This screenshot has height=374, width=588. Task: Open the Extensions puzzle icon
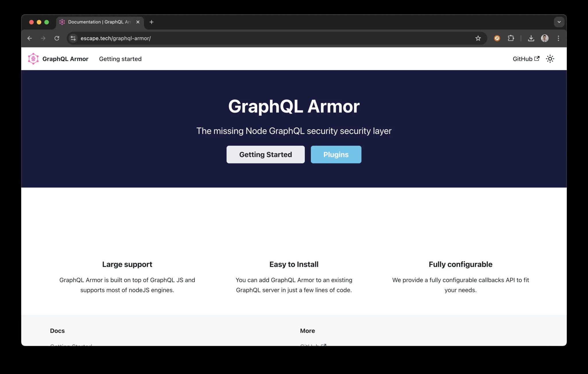coord(511,38)
